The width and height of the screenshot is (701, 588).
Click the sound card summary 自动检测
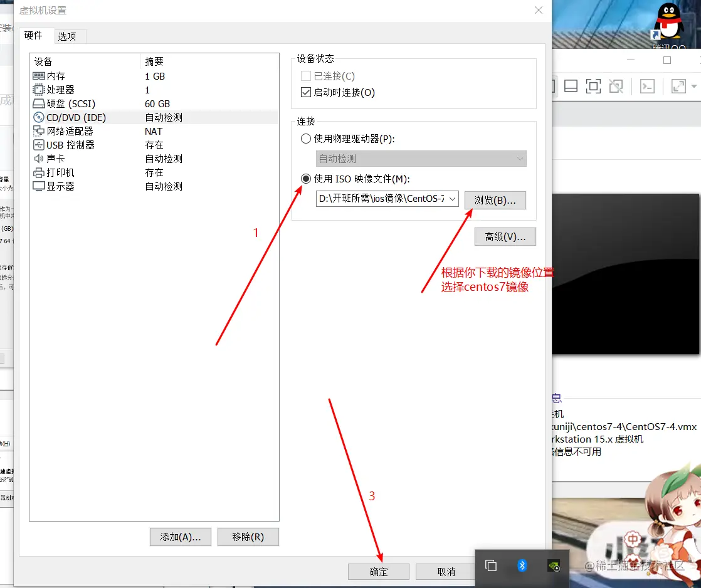164,159
